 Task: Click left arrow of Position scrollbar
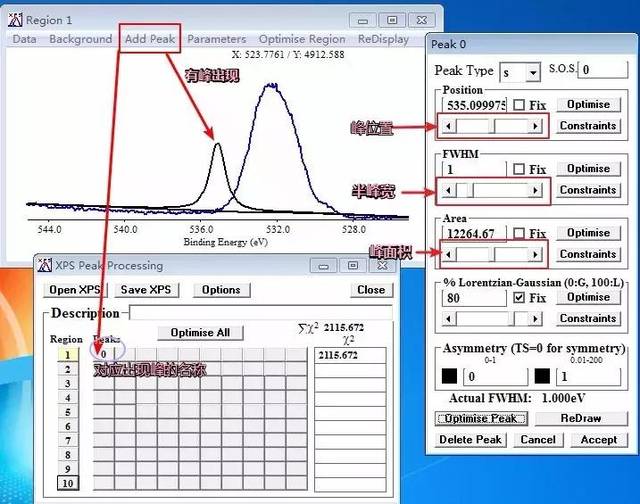[449, 126]
